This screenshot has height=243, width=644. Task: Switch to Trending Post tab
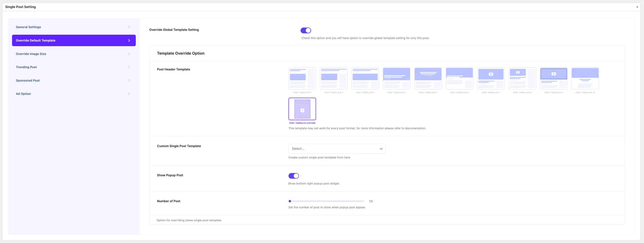(x=26, y=67)
